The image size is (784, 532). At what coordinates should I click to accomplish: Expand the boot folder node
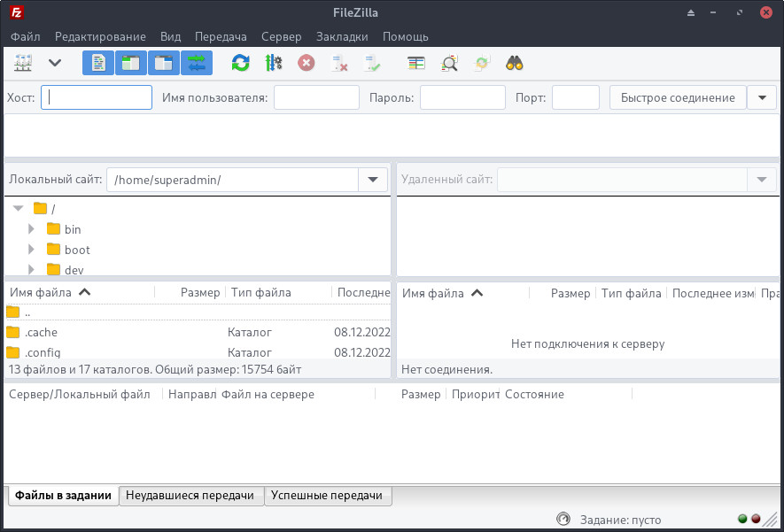point(31,250)
